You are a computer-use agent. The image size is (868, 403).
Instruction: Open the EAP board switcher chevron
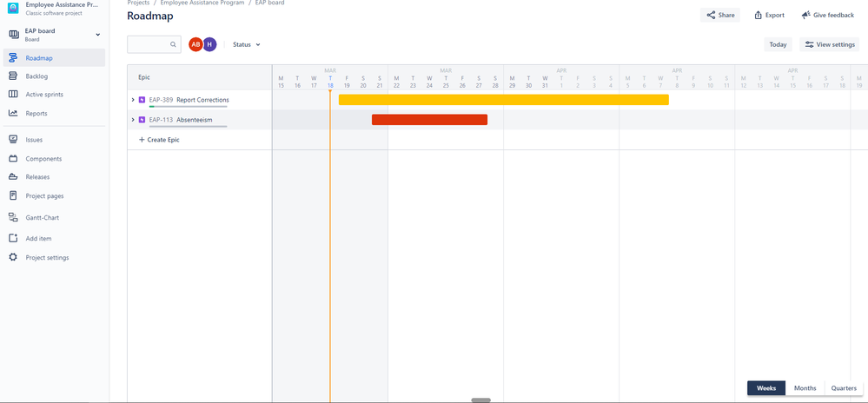click(98, 35)
